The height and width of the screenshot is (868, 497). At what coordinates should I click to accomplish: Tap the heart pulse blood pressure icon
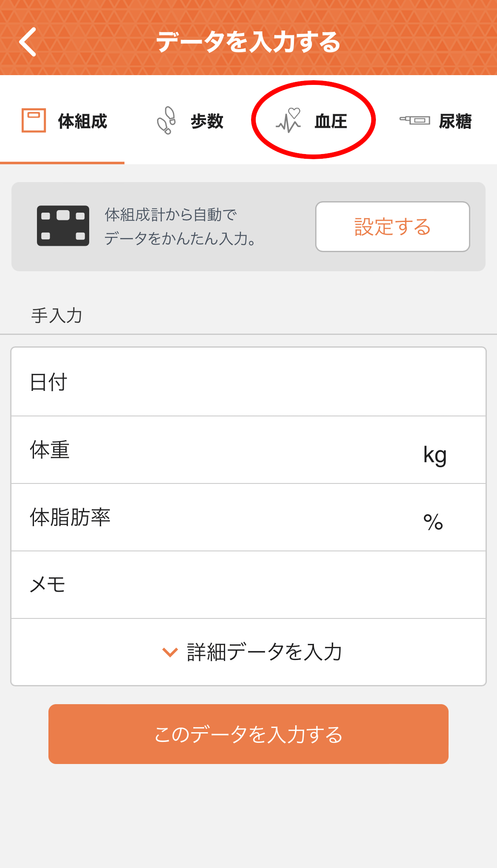pyautogui.click(x=288, y=121)
